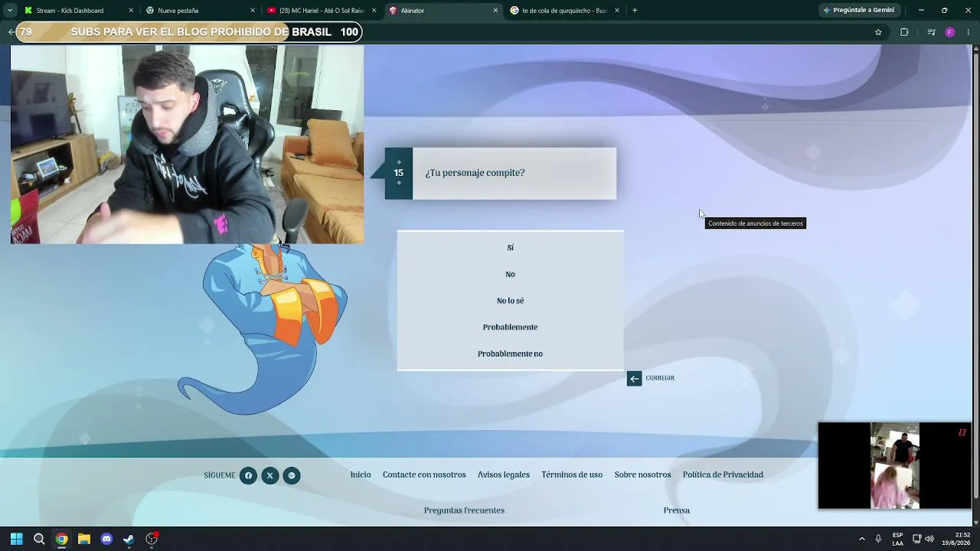This screenshot has height=551, width=980.
Task: Answer Sí to the question
Action: click(510, 248)
